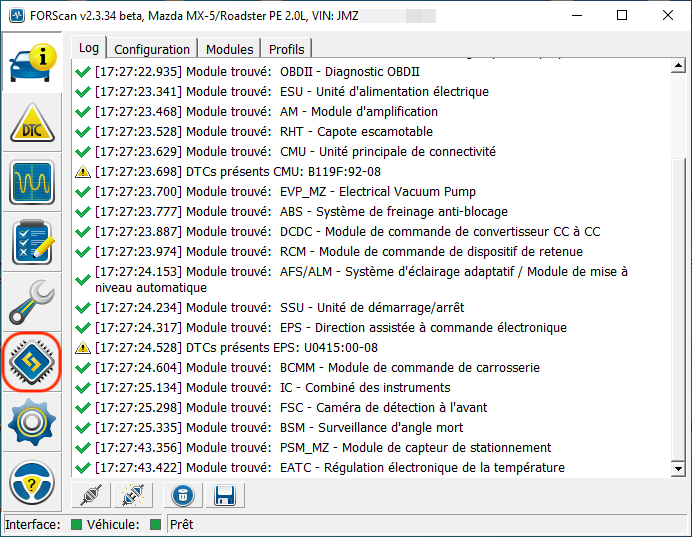The image size is (692, 537).
Task: Open the steering wheel help section
Action: pos(32,482)
